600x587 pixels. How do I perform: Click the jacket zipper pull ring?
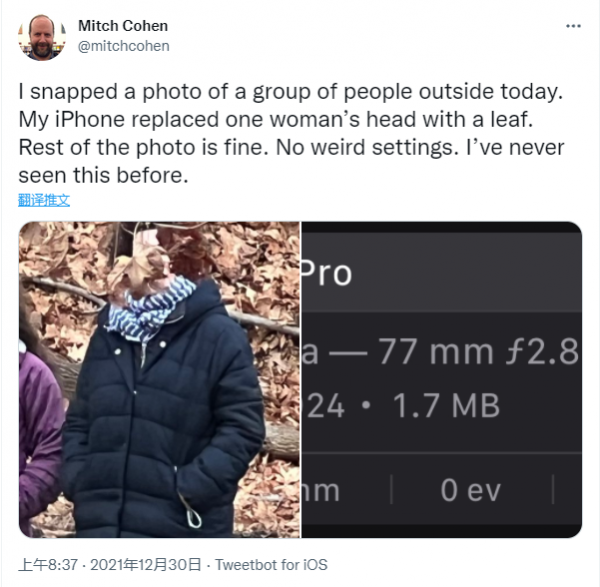pos(194,518)
